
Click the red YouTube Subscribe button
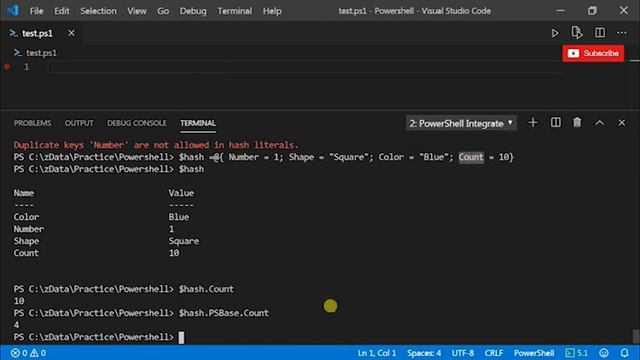[x=593, y=53]
